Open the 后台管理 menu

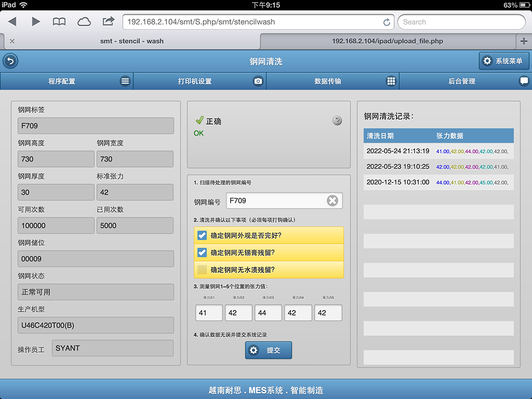point(465,81)
